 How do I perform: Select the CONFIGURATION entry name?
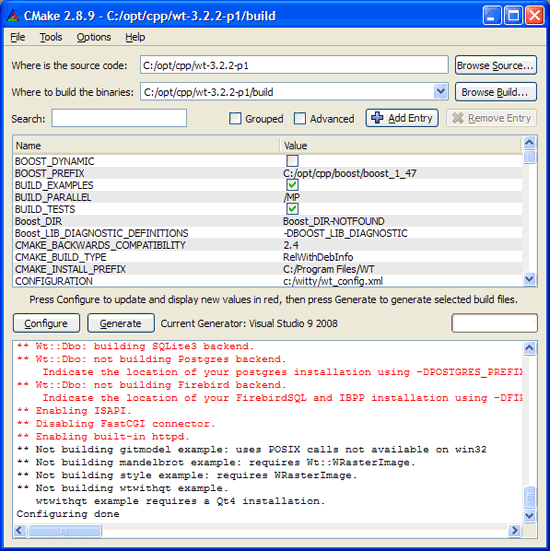[x=54, y=281]
